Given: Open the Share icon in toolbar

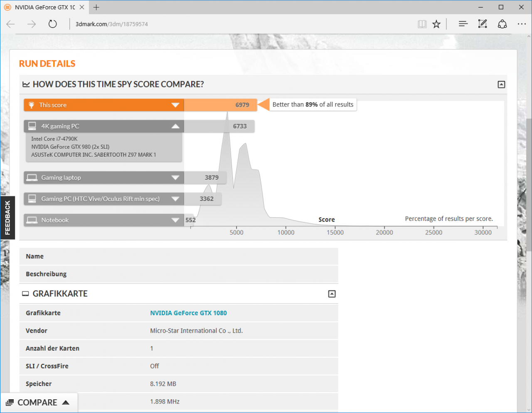Looking at the screenshot, I should [502, 24].
